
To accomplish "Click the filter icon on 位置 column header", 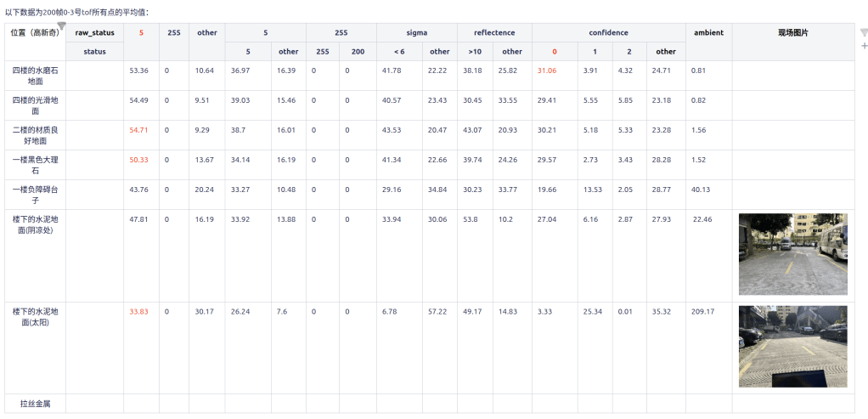I will tap(61, 27).
